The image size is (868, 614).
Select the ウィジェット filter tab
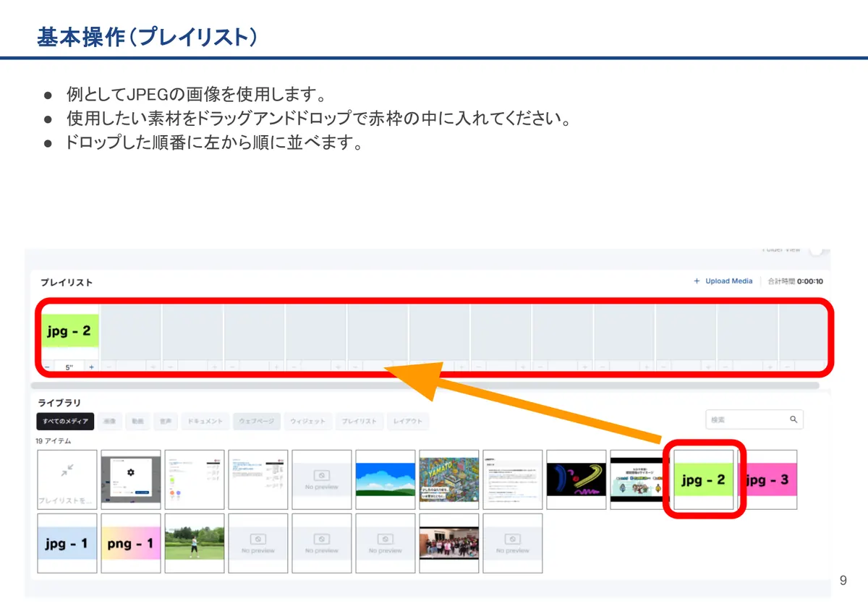point(307,421)
